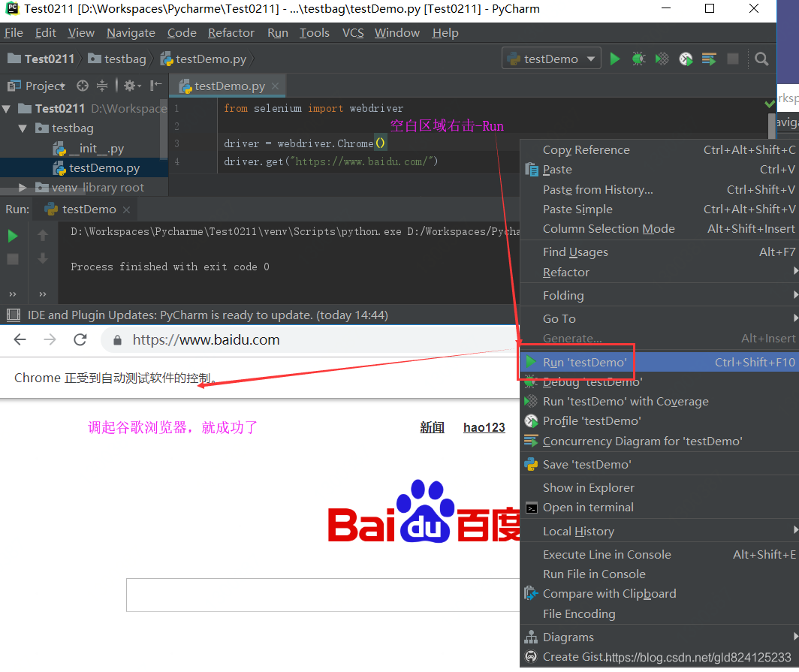Click the Project tree vertical scrollbar

(x=164, y=129)
